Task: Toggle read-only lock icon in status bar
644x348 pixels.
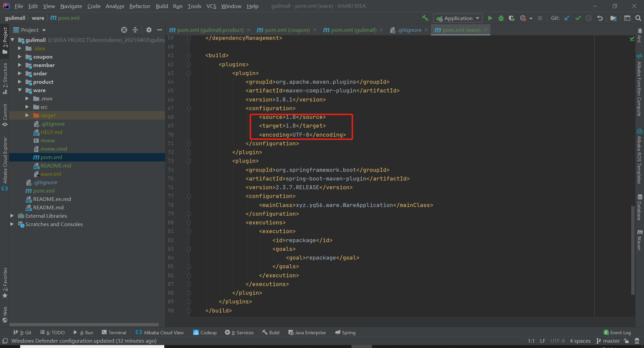Action: (x=626, y=341)
